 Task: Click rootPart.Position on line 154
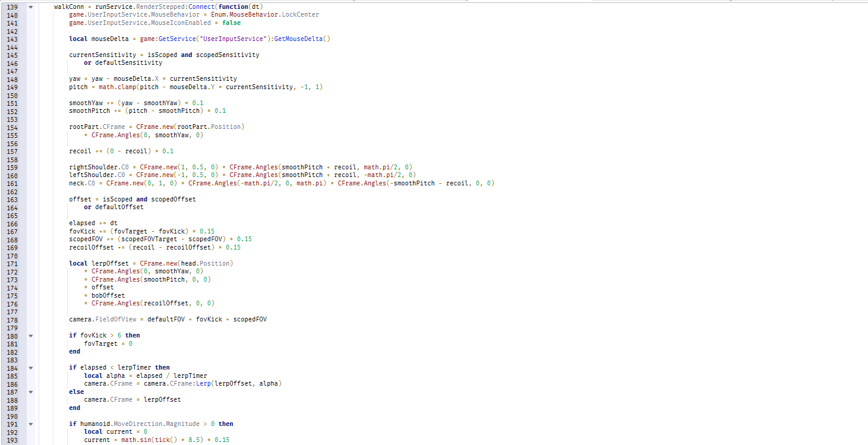pyautogui.click(x=209, y=127)
